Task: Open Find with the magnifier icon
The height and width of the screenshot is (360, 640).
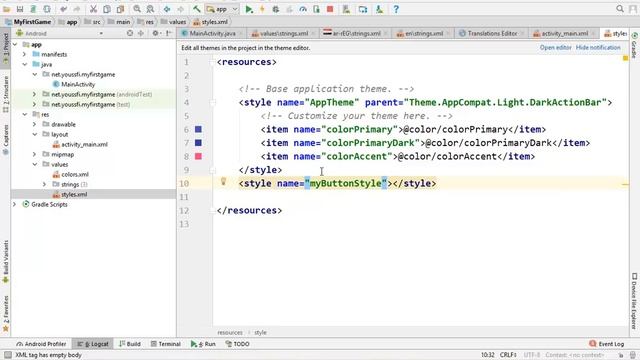Action: [137, 9]
